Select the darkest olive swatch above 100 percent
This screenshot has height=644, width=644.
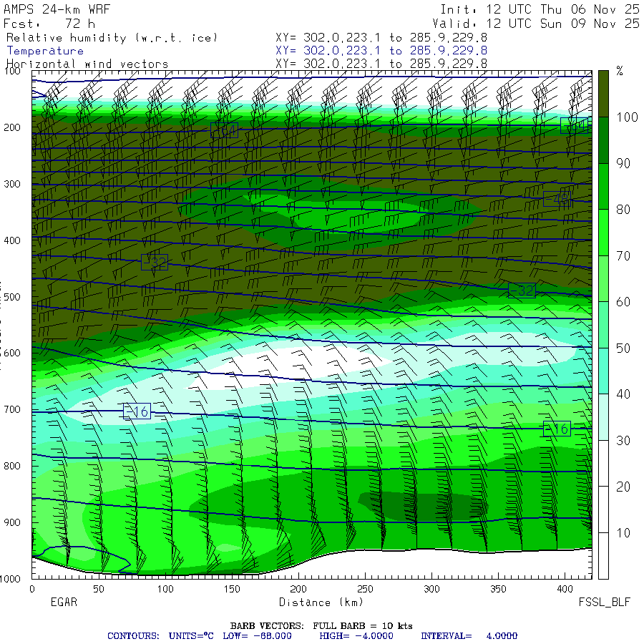[603, 94]
